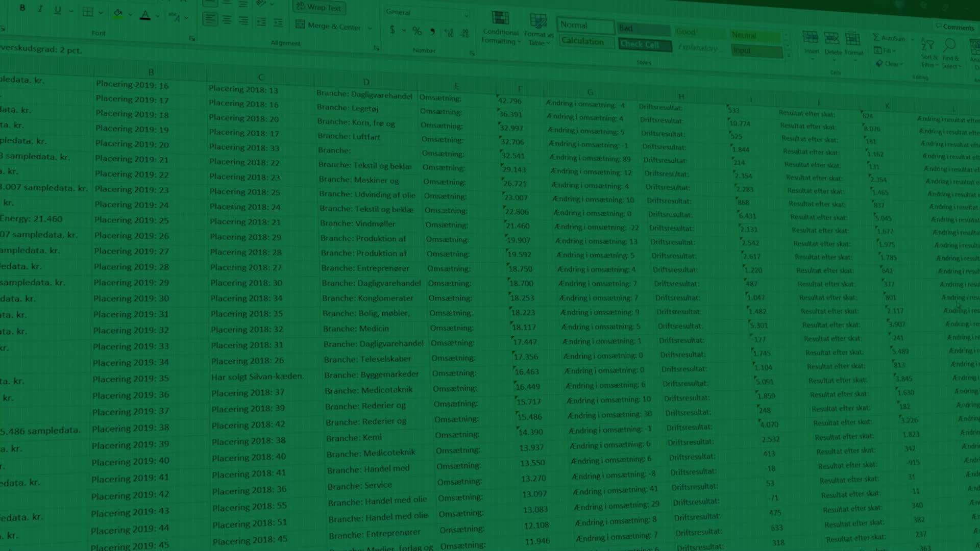Click the Borders icon
Image resolution: width=980 pixels, height=551 pixels.
(x=88, y=12)
